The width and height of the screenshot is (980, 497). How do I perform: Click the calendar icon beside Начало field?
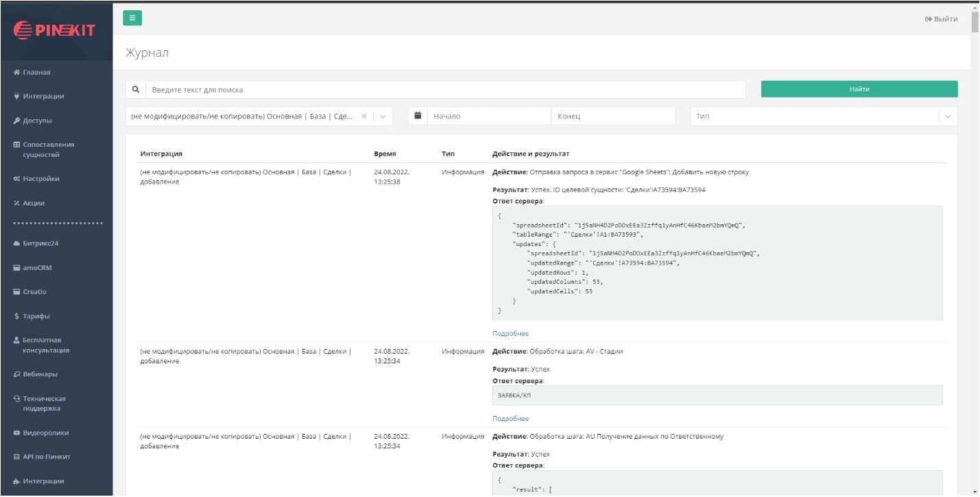[x=418, y=116]
